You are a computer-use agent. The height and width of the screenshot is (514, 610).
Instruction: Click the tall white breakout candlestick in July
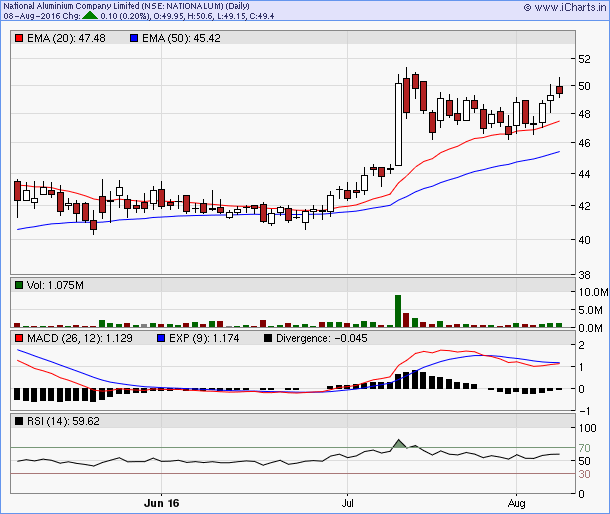coord(398,124)
